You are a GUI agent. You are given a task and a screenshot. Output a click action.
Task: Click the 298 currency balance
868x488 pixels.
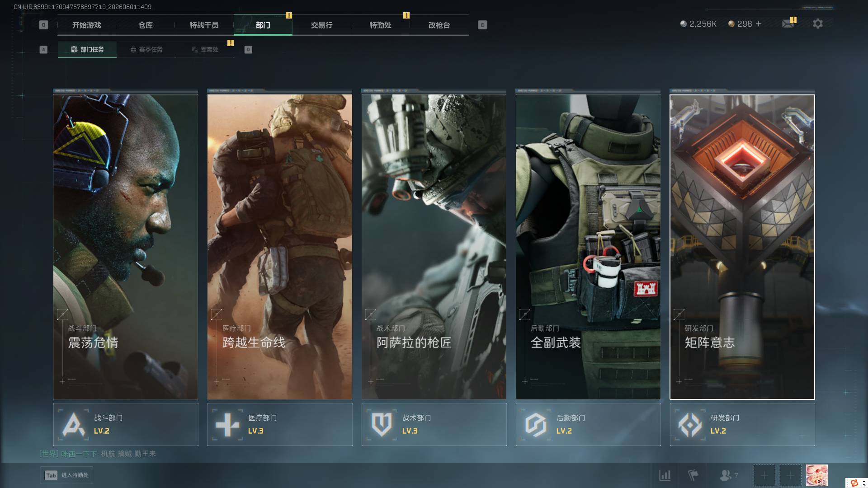745,24
